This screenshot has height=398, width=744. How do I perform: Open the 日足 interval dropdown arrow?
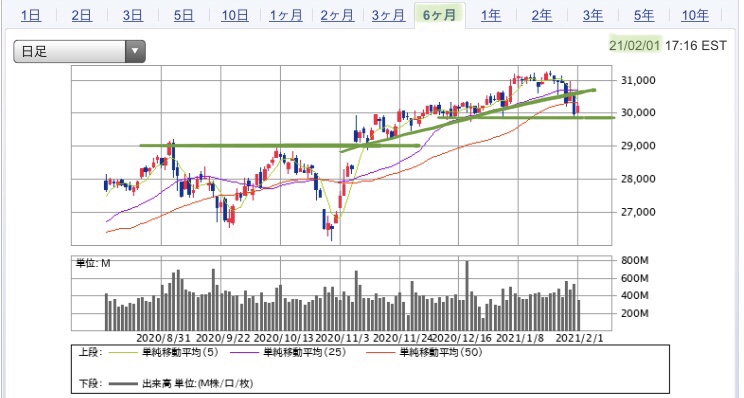pos(135,51)
